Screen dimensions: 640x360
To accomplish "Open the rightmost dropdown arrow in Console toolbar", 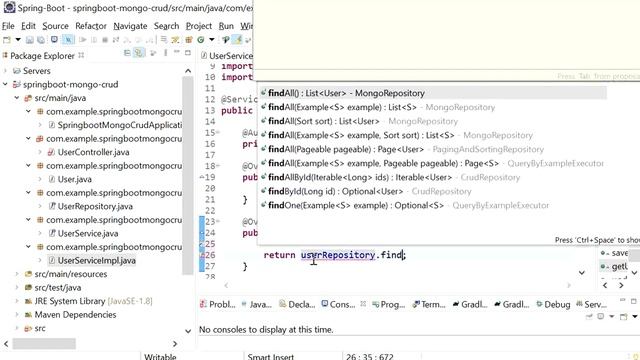I will [635, 317].
